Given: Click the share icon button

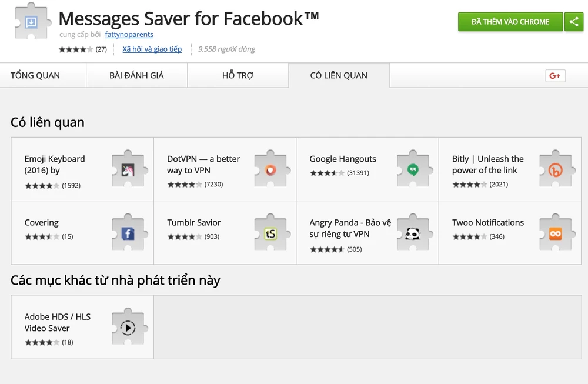Looking at the screenshot, I should 573,22.
